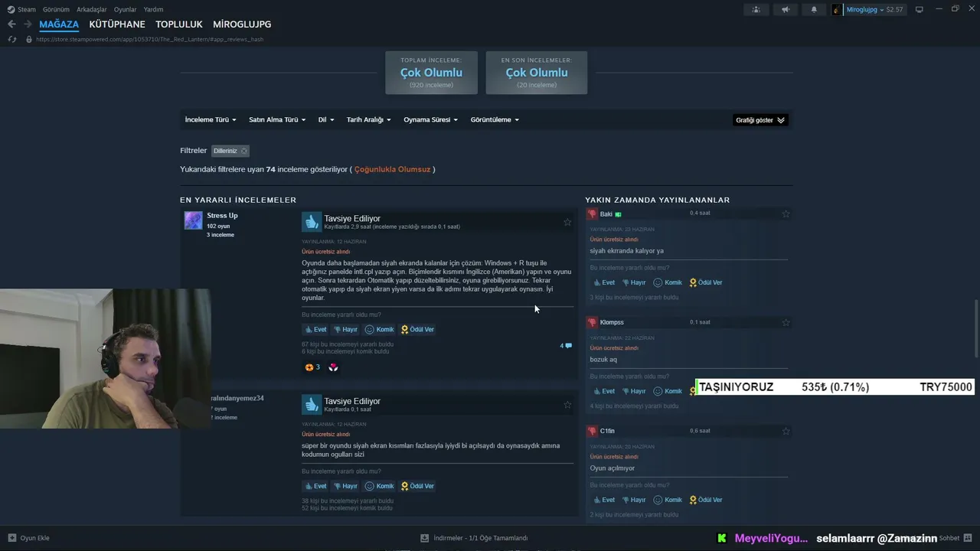Open the Tarih Aralığı dropdown

pos(369,119)
